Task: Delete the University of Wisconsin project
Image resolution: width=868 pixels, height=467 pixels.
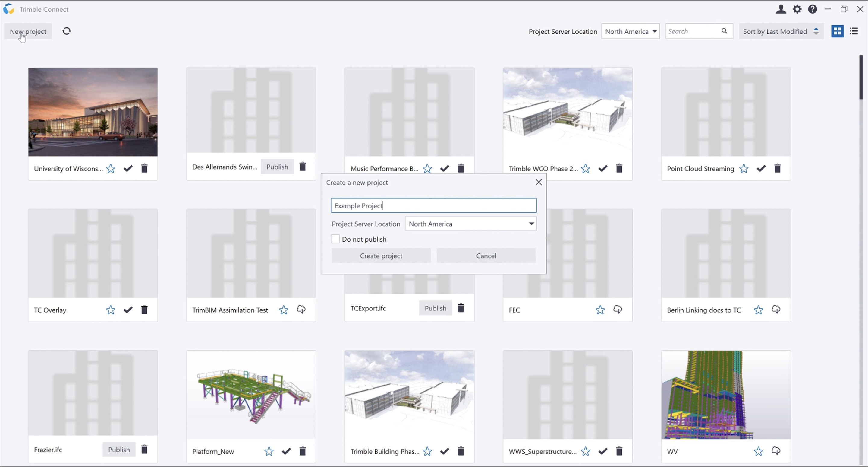Action: [x=144, y=168]
